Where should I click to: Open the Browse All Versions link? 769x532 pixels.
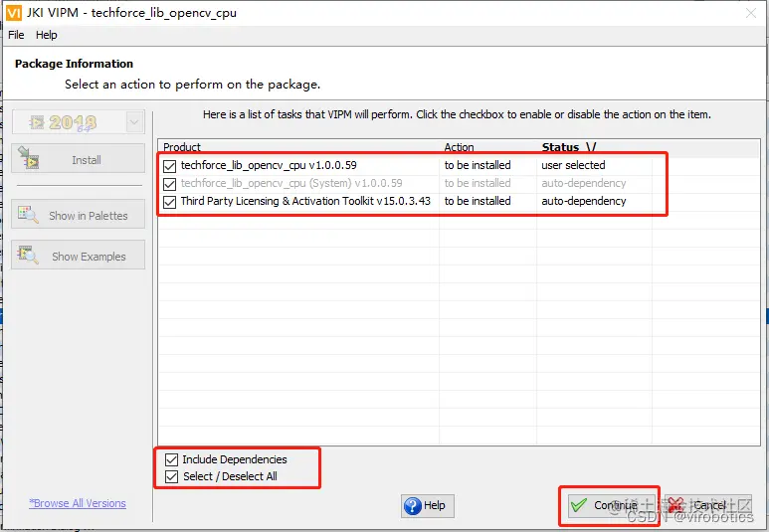(x=78, y=503)
